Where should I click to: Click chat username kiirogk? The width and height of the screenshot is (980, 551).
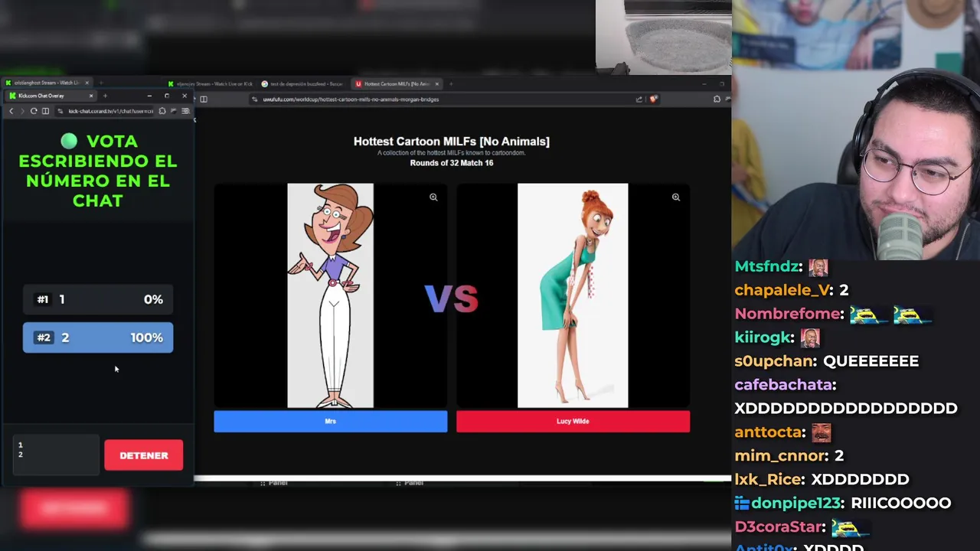763,337
